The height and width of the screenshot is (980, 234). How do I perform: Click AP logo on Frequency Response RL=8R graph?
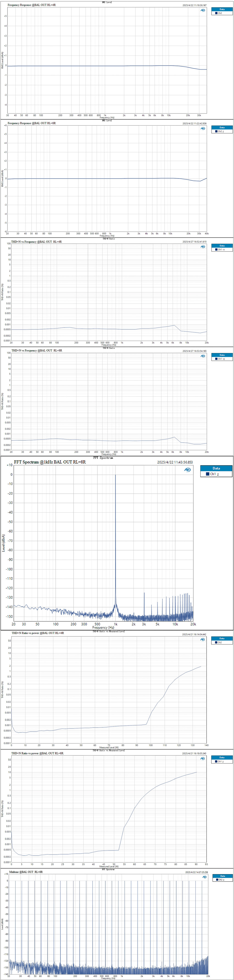(203, 129)
